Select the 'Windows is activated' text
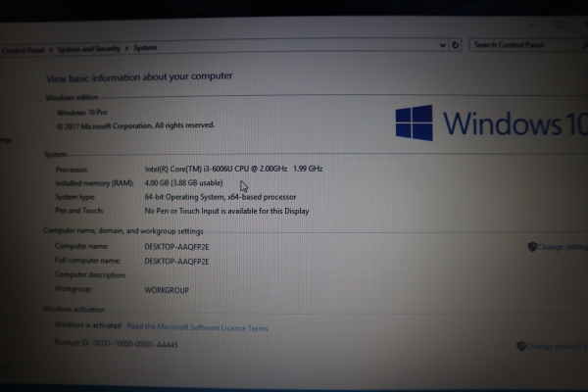588x392 pixels. (x=88, y=325)
